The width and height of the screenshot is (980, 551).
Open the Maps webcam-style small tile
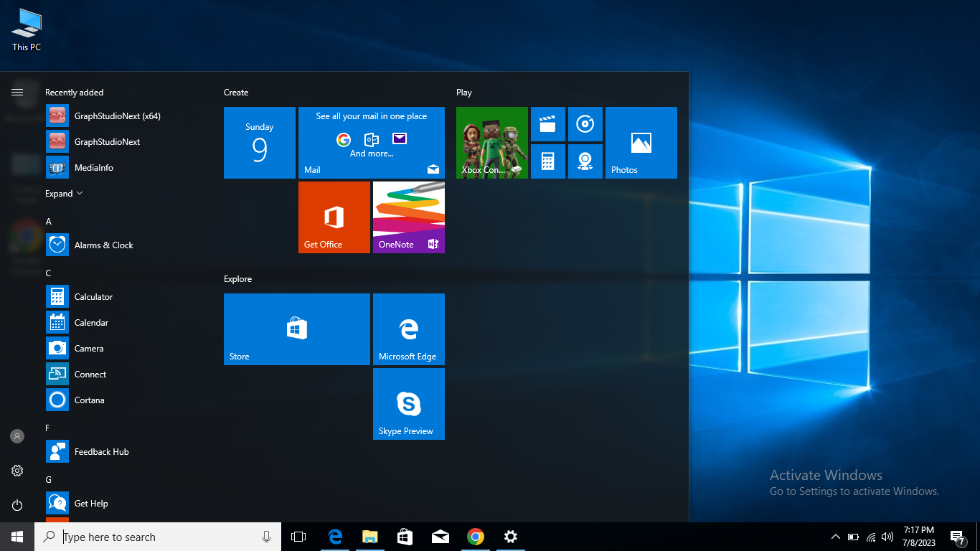tap(585, 161)
